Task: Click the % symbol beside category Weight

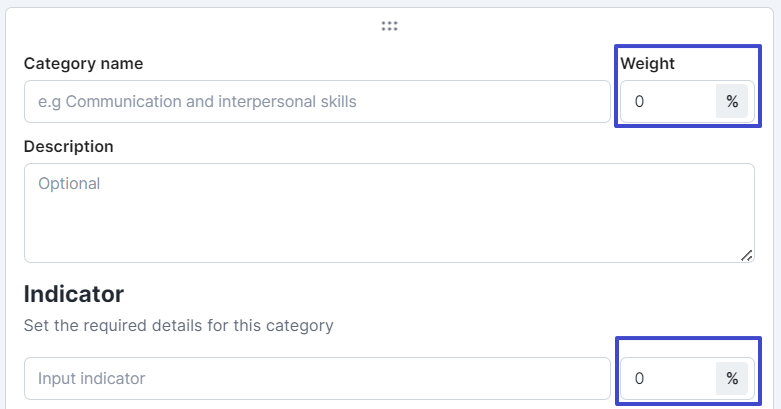Action: point(732,101)
